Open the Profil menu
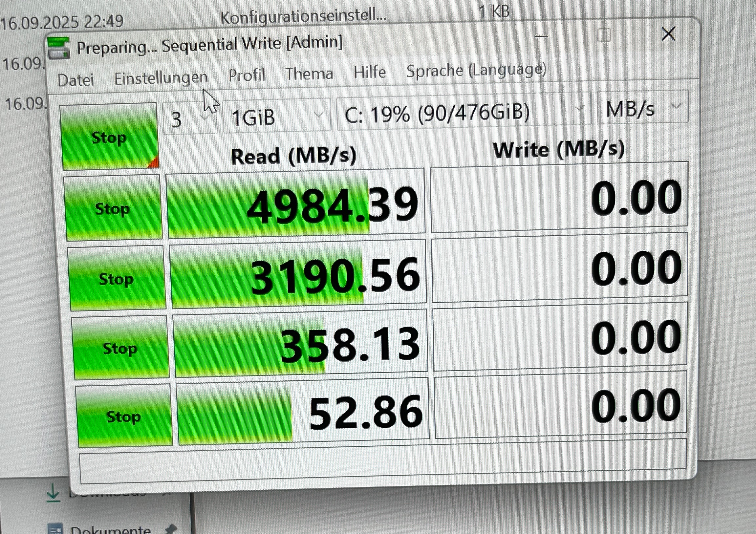The width and height of the screenshot is (756, 534). 247,75
